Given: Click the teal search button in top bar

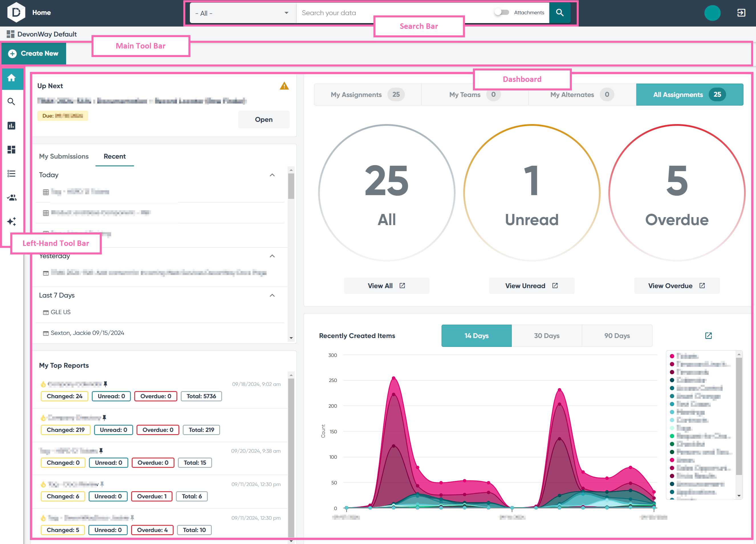Looking at the screenshot, I should 560,13.
